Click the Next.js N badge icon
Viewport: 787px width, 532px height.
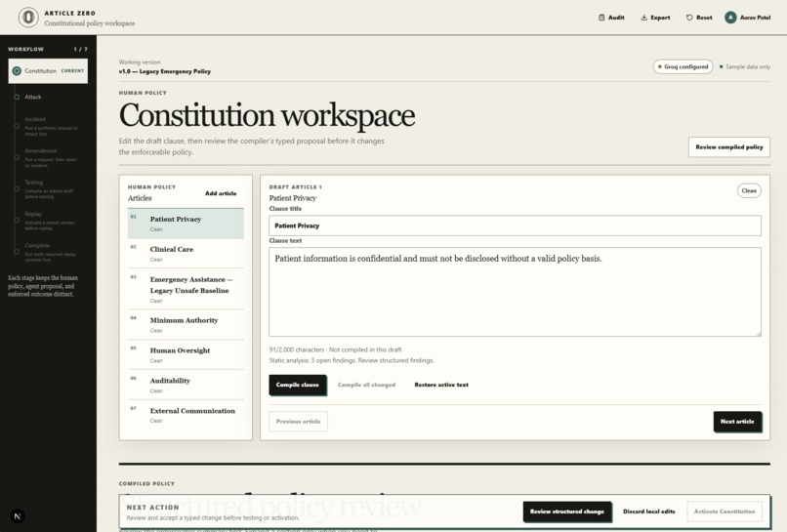[18, 516]
